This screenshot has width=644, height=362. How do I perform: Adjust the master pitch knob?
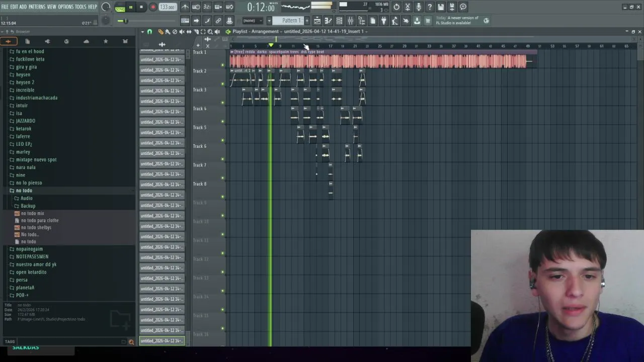point(106,20)
